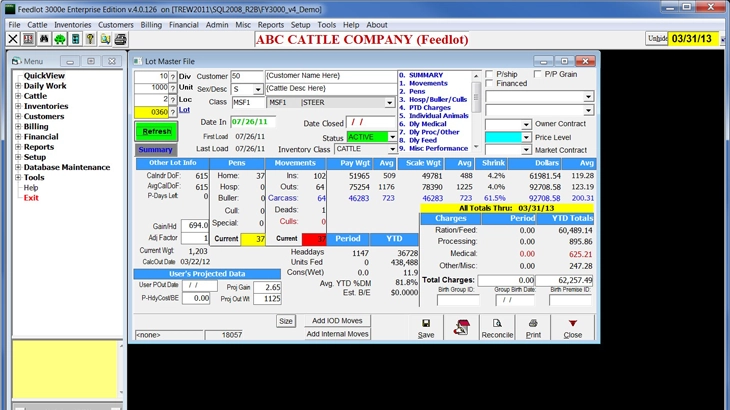Click the Add IOD Moves button
This screenshot has width=730, height=410.
pos(337,321)
